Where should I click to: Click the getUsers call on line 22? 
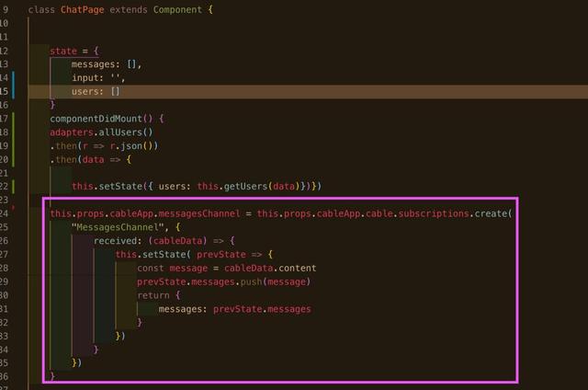tap(245, 187)
